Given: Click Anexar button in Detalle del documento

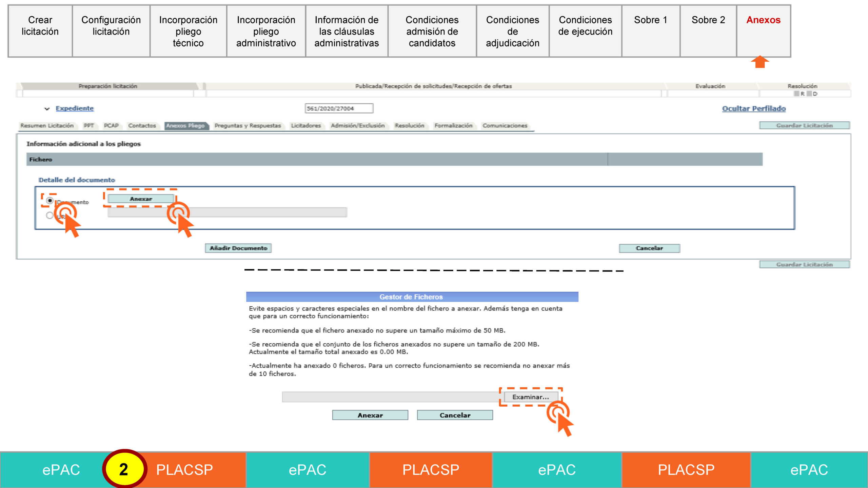Looking at the screenshot, I should (x=141, y=199).
